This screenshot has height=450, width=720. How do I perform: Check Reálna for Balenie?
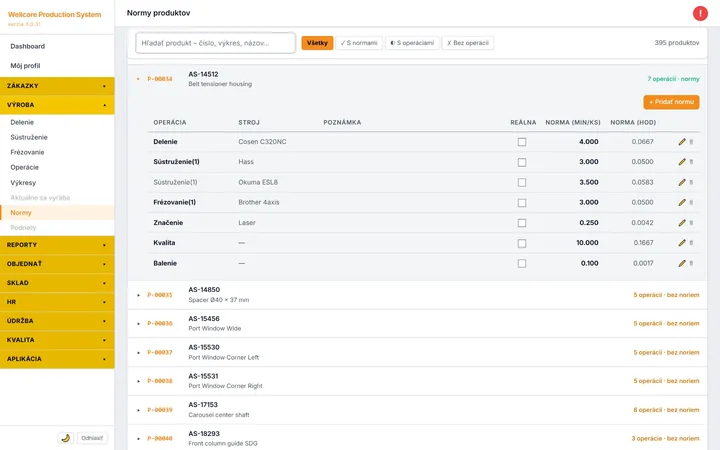[522, 264]
